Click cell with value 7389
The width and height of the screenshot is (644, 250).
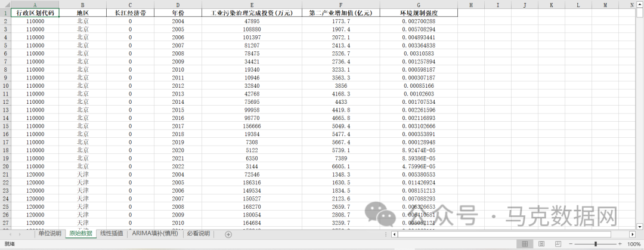341,158
